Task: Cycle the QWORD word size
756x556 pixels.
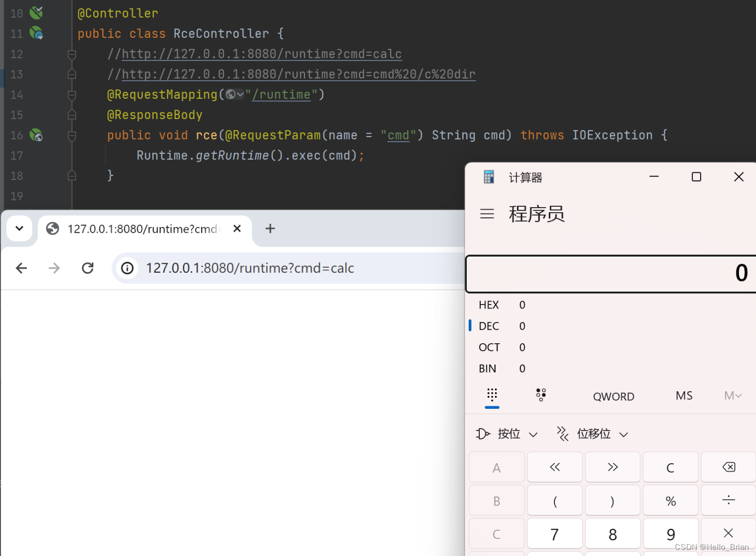Action: [613, 396]
